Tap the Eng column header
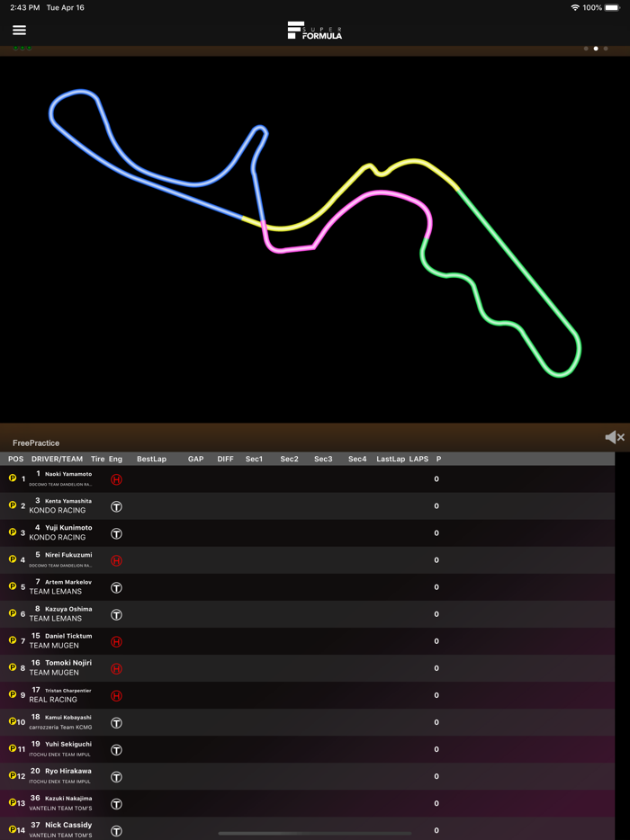Viewport: 630px width, 840px height. [115, 459]
